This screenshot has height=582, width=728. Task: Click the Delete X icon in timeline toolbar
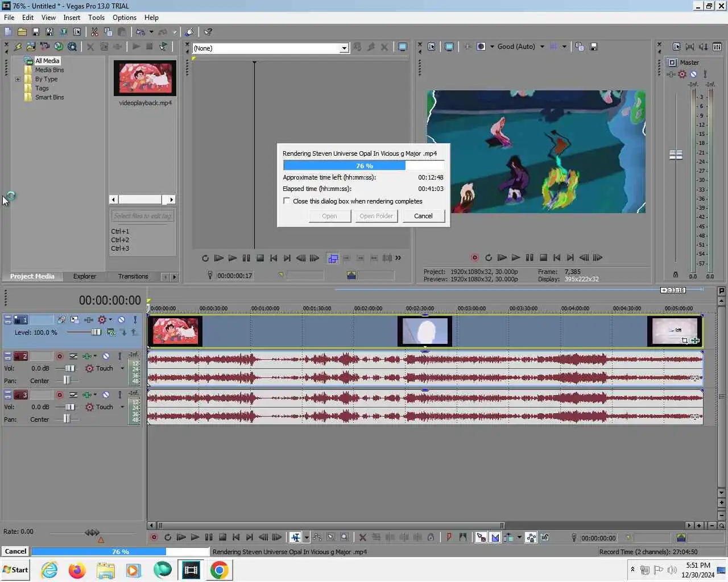[363, 537]
